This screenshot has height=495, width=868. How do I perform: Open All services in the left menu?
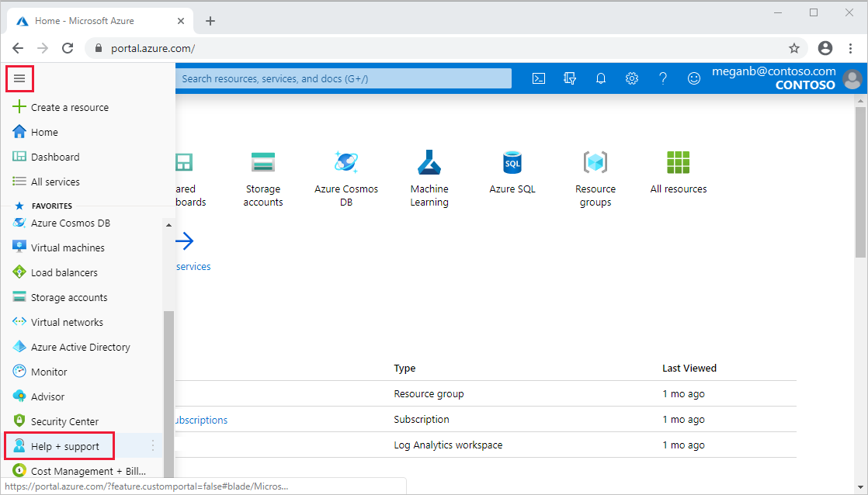point(55,182)
